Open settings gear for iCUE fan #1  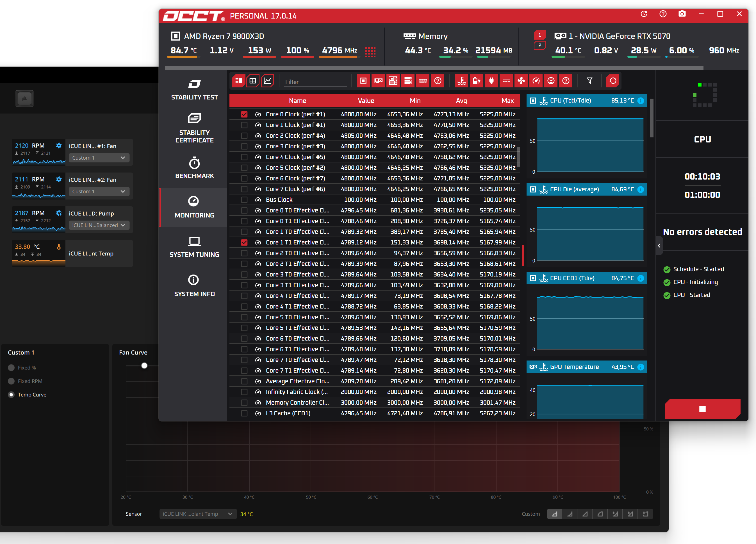tap(59, 146)
